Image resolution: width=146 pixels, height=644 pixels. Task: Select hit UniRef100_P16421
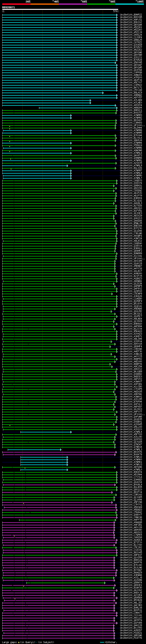coord(131,633)
